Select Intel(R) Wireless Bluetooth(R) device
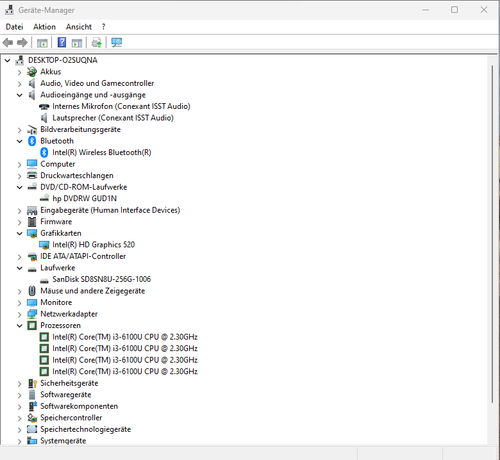The image size is (500, 460). tap(102, 153)
